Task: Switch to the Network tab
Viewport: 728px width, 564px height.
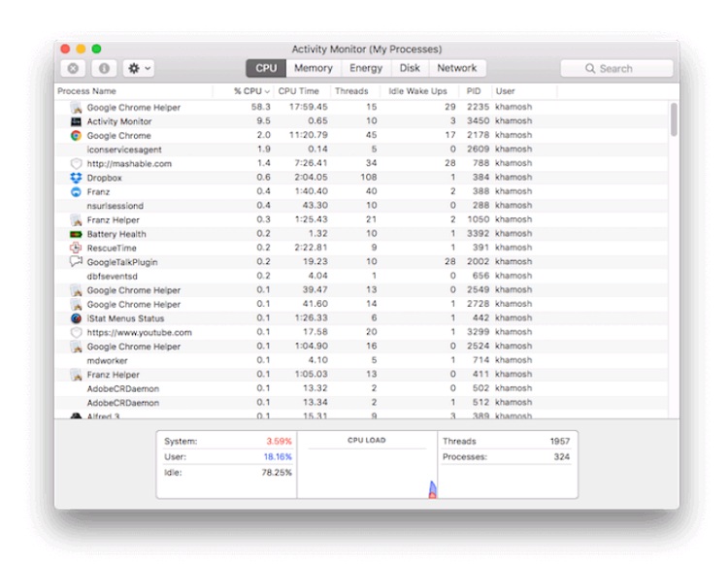Action: tap(457, 68)
